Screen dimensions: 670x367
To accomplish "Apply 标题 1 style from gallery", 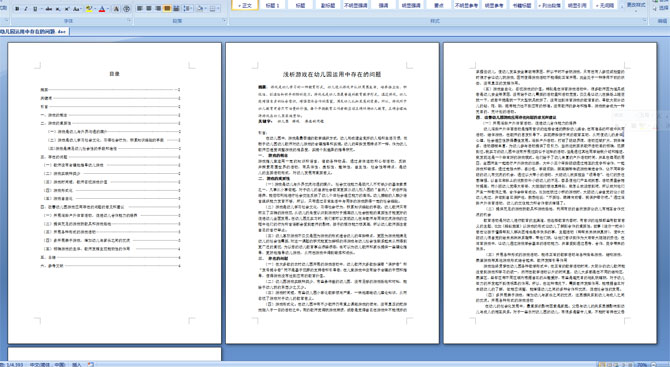I will pos(272,5).
